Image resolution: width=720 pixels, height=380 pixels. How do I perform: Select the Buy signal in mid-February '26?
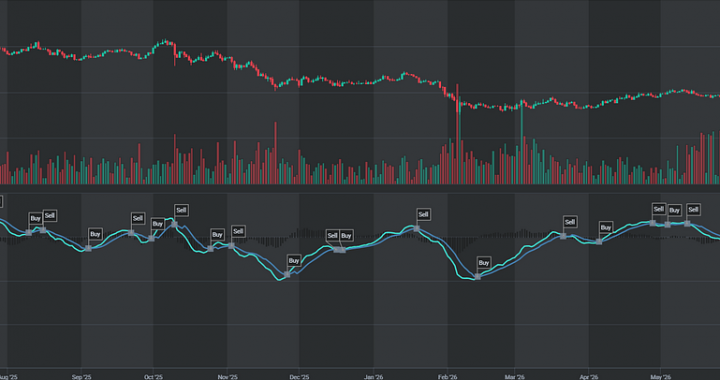tap(484, 263)
